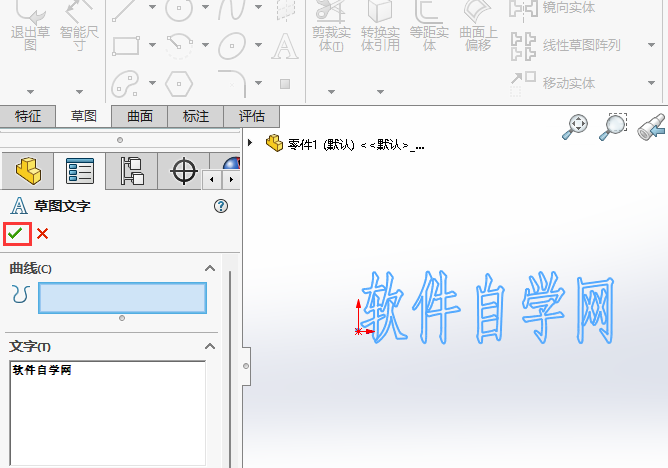The image size is (668, 468).
Task: Select the Spline sketch tool
Action: [x=232, y=9]
